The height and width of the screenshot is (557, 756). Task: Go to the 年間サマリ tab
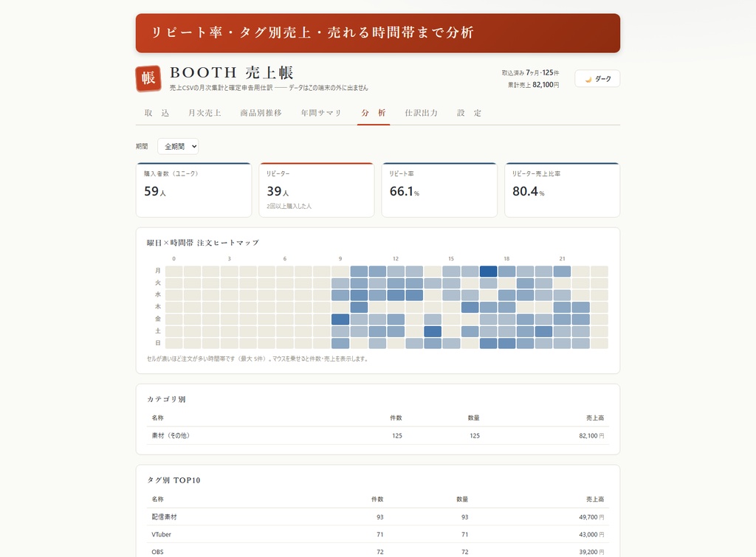click(321, 113)
